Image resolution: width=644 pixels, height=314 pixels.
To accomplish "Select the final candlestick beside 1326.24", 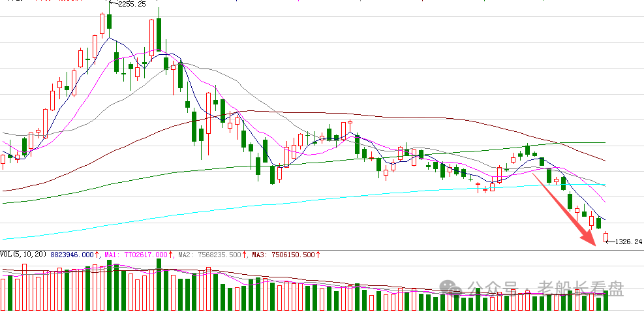I will pos(606,237).
